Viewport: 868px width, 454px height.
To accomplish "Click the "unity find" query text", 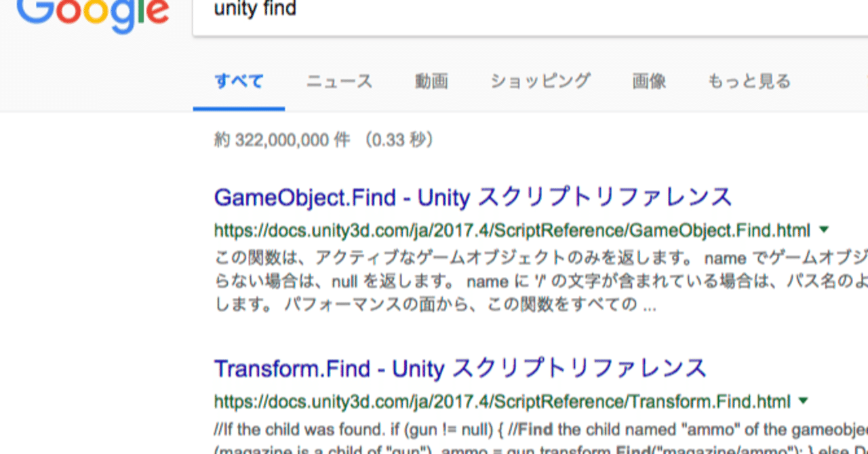I will tap(254, 10).
